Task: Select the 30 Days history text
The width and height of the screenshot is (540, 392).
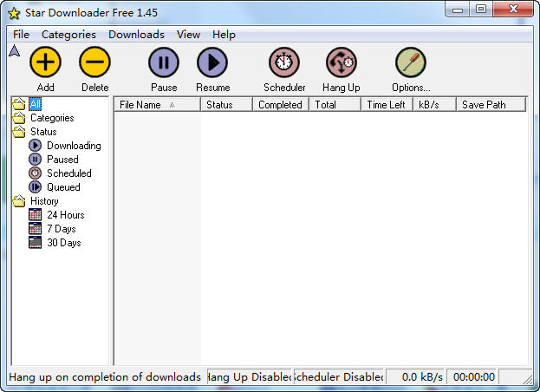Action: [64, 243]
